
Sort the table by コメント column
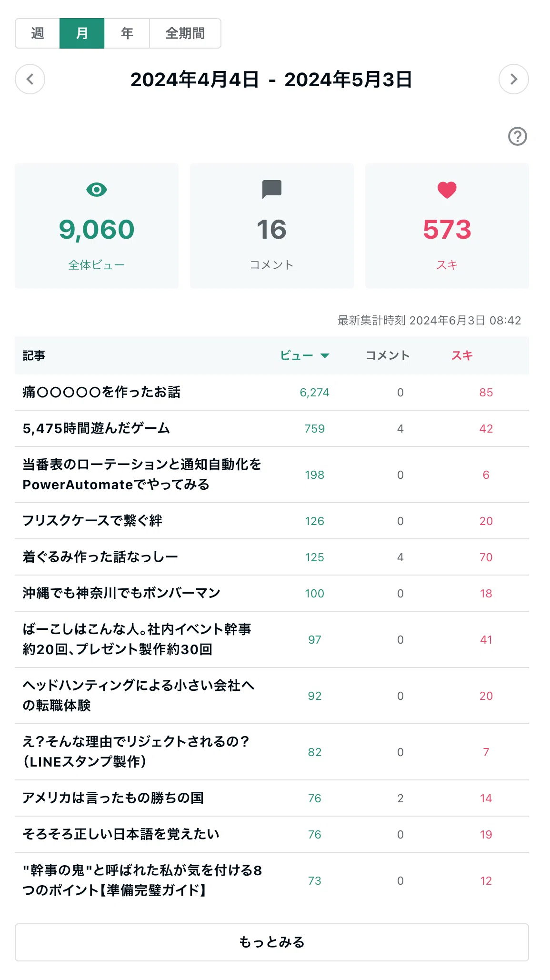coord(388,355)
